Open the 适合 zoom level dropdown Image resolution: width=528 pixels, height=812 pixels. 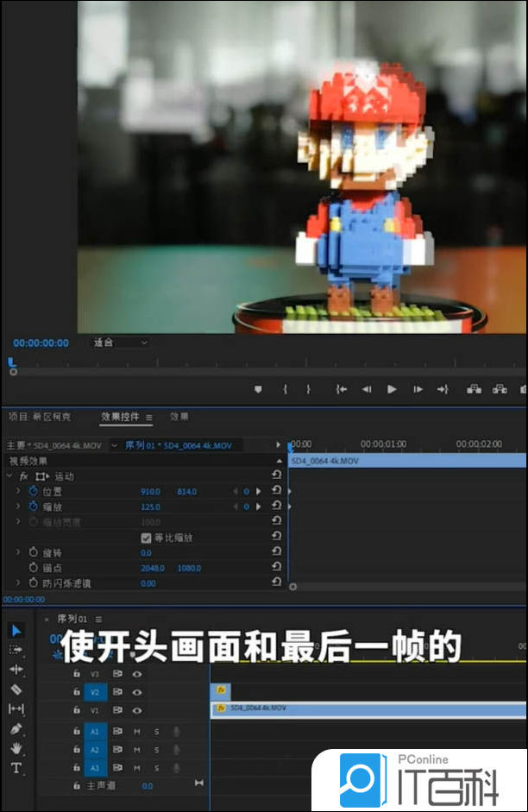click(x=120, y=343)
